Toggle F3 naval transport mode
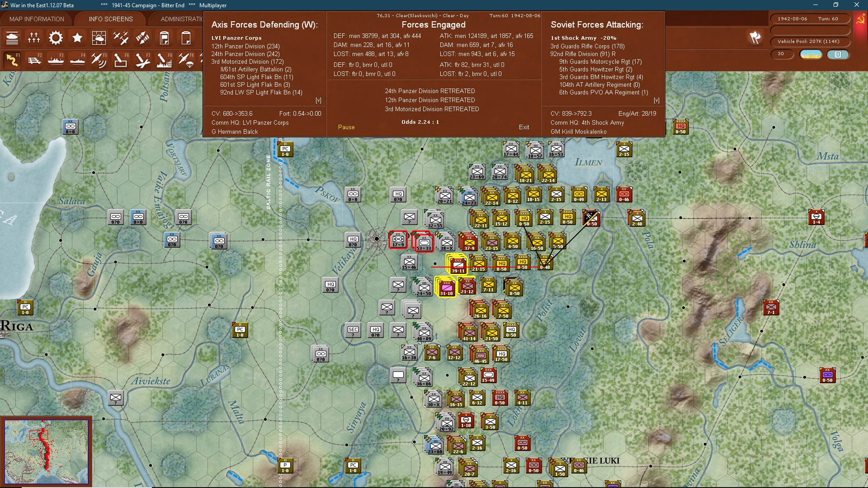The height and width of the screenshot is (488, 868). [56, 60]
